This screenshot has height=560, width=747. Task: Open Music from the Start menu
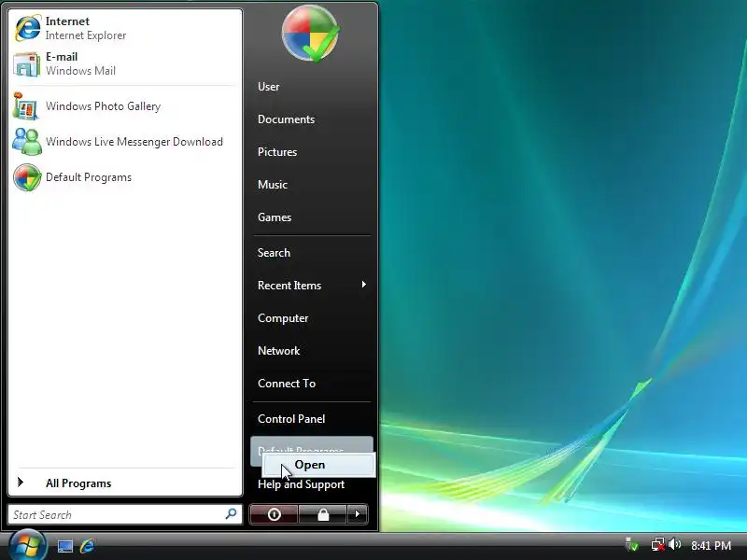[273, 184]
